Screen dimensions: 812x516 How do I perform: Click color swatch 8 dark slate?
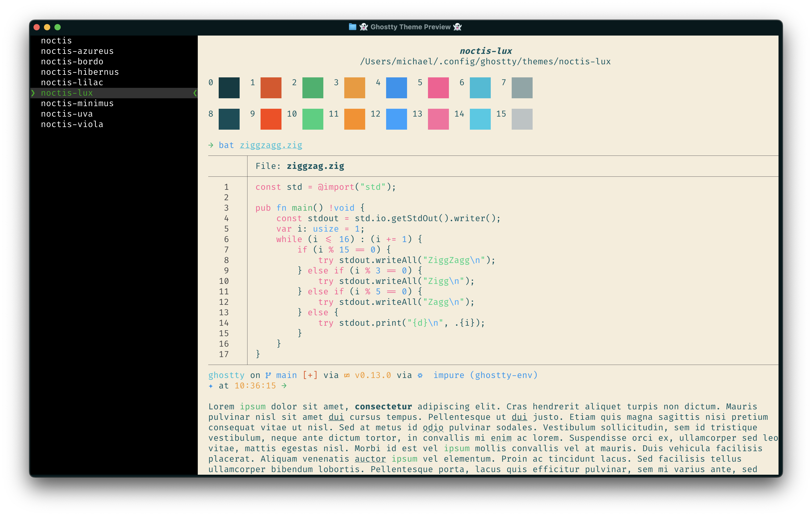pyautogui.click(x=229, y=119)
